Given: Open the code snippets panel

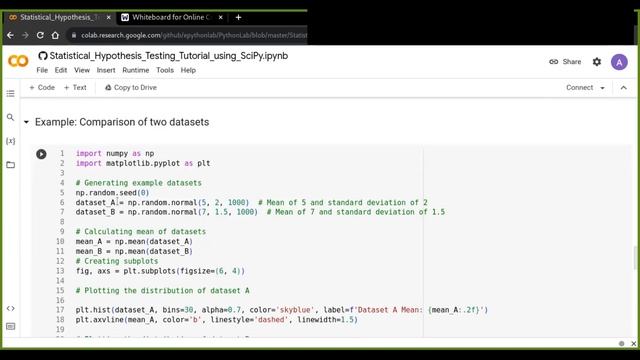Looking at the screenshot, I should pyautogui.click(x=11, y=308).
